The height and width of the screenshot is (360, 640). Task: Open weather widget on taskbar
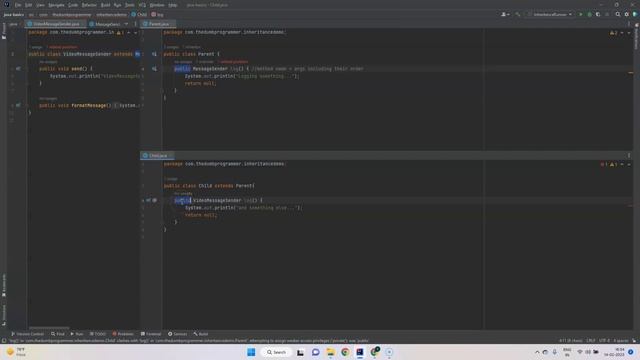[16, 352]
